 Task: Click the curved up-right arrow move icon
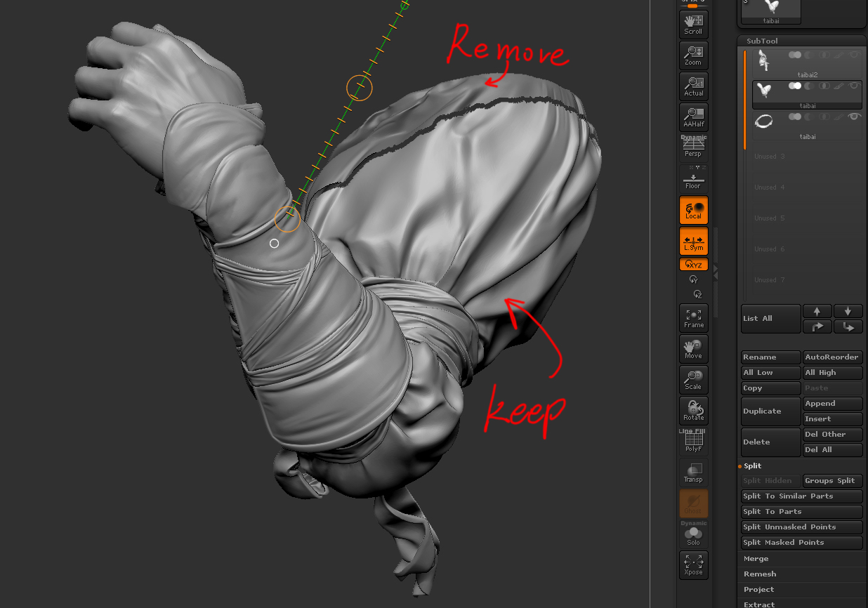pyautogui.click(x=817, y=326)
